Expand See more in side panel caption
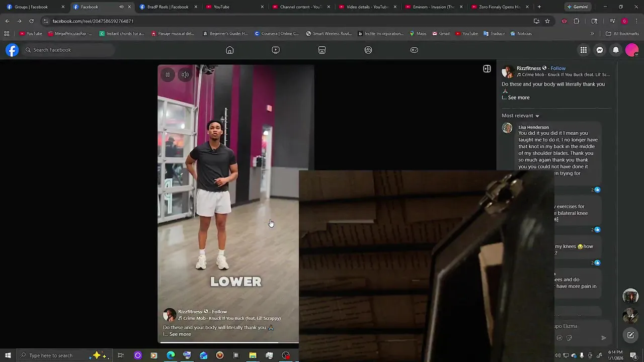The image size is (644, 362). (x=519, y=98)
